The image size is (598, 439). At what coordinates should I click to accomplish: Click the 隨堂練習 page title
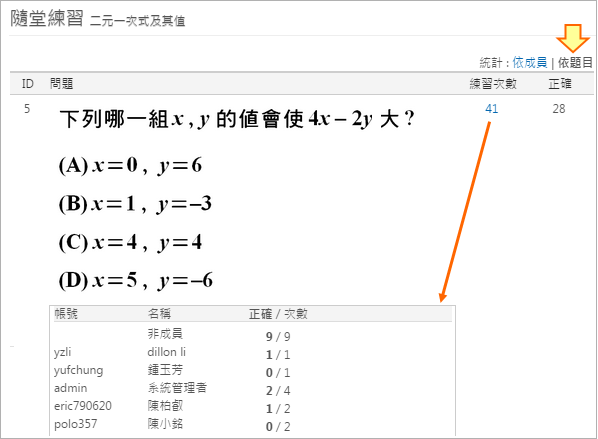point(47,18)
